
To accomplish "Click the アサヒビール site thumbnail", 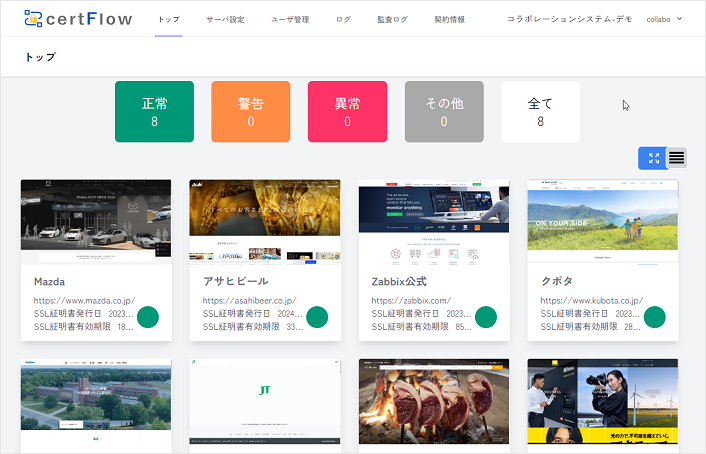I will pos(265,221).
